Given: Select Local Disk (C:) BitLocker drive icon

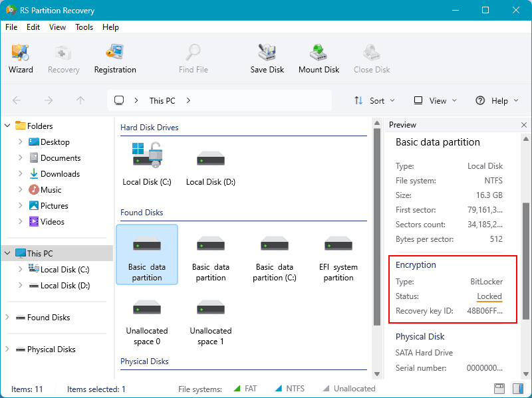Looking at the screenshot, I should pyautogui.click(x=147, y=164).
